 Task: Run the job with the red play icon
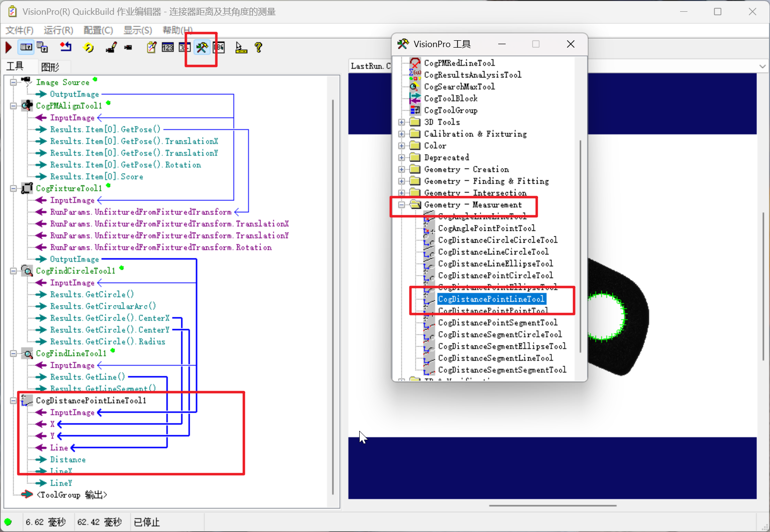pos(8,47)
